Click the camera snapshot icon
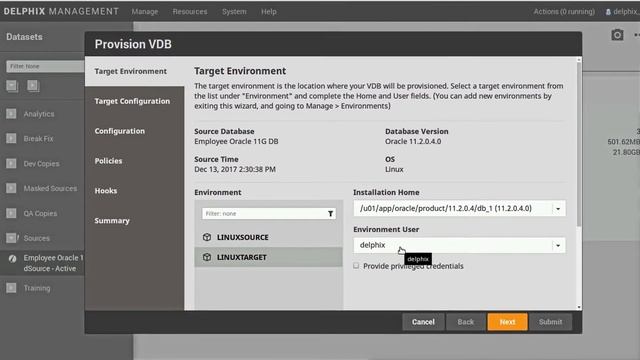Image resolution: width=640 pixels, height=360 pixels. click(617, 35)
